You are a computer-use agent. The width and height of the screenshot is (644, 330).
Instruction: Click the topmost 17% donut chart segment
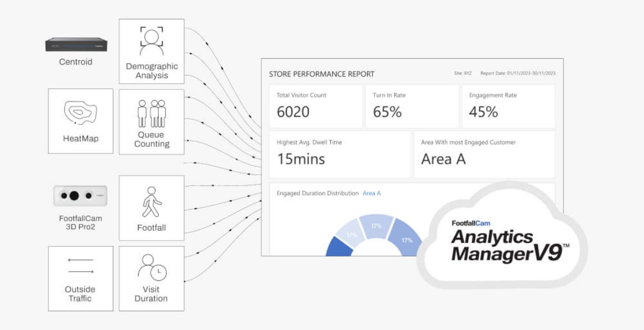coord(376,226)
